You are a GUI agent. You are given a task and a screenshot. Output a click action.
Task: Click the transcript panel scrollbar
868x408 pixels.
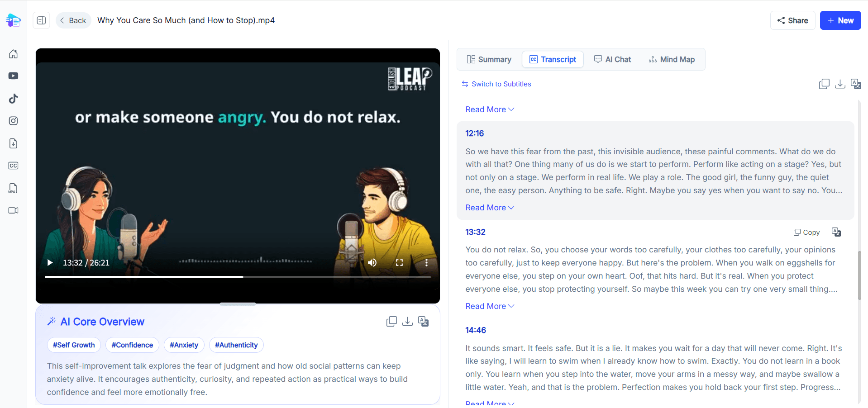pyautogui.click(x=859, y=275)
